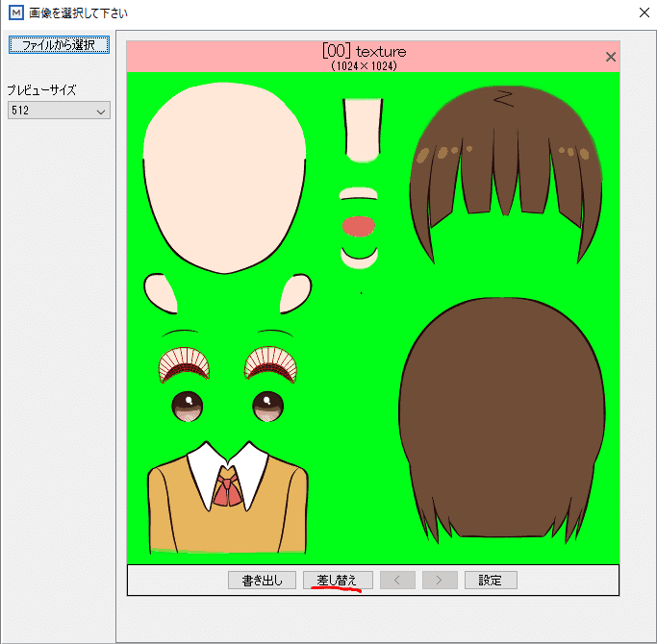This screenshot has width=657, height=644.
Task: Click the next texture arrow button
Action: (x=440, y=580)
